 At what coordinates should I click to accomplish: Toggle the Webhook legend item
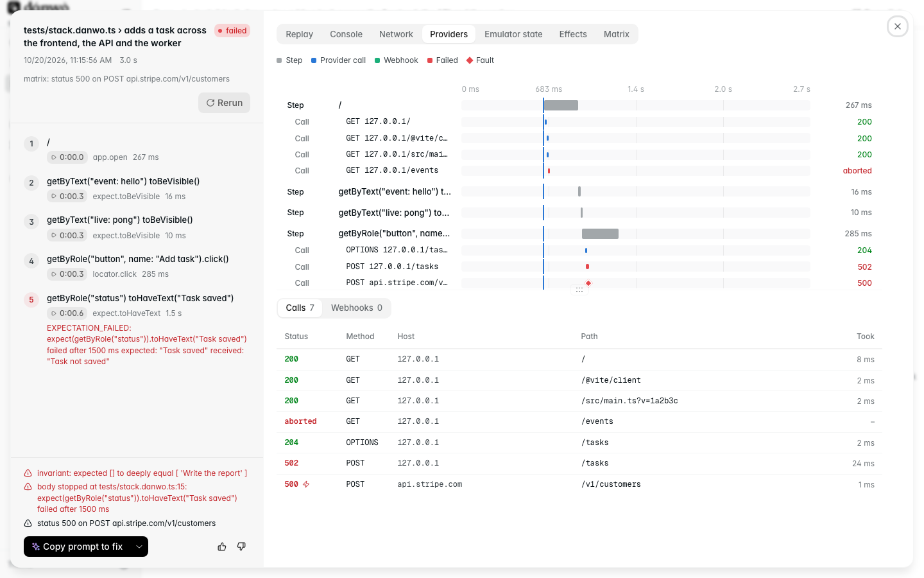[397, 60]
